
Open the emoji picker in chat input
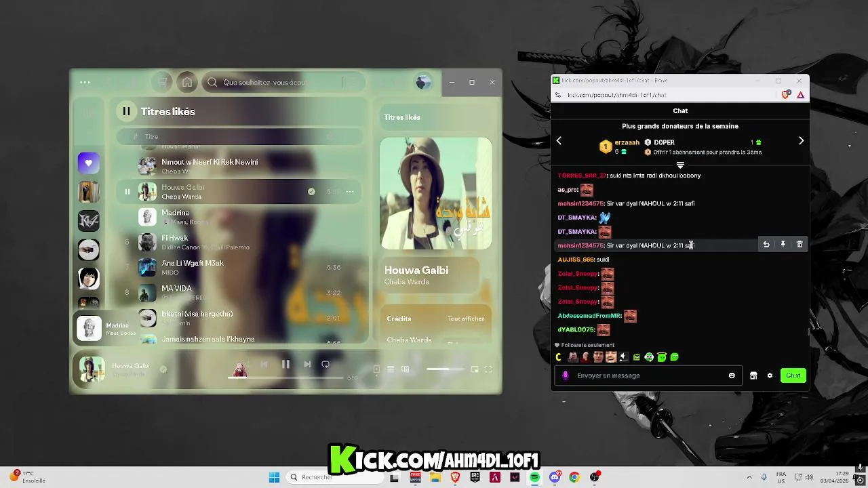(x=732, y=375)
